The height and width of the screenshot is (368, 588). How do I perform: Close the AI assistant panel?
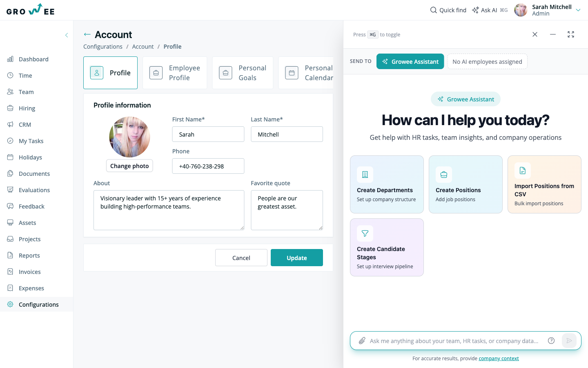535,34
